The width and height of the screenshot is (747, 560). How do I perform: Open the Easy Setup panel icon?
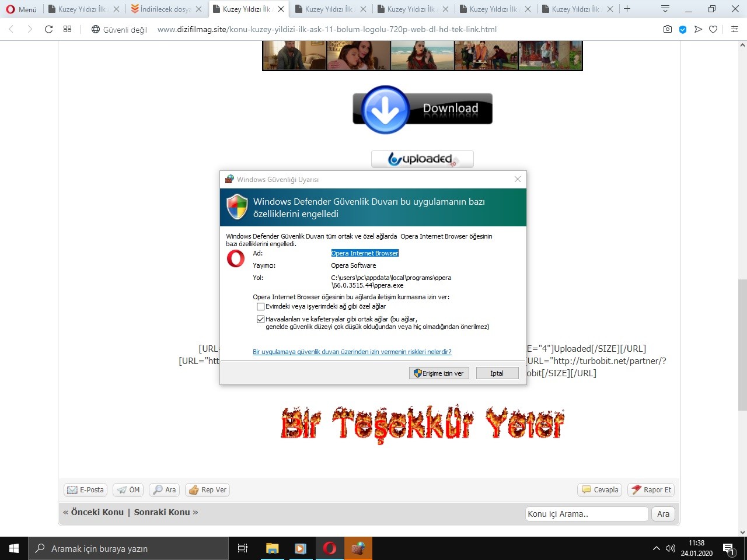point(735,29)
